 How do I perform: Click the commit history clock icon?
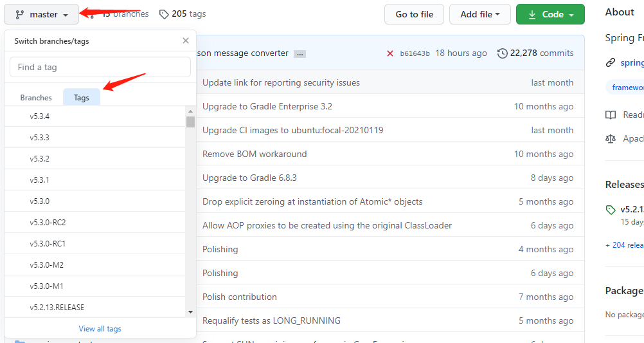pos(502,53)
